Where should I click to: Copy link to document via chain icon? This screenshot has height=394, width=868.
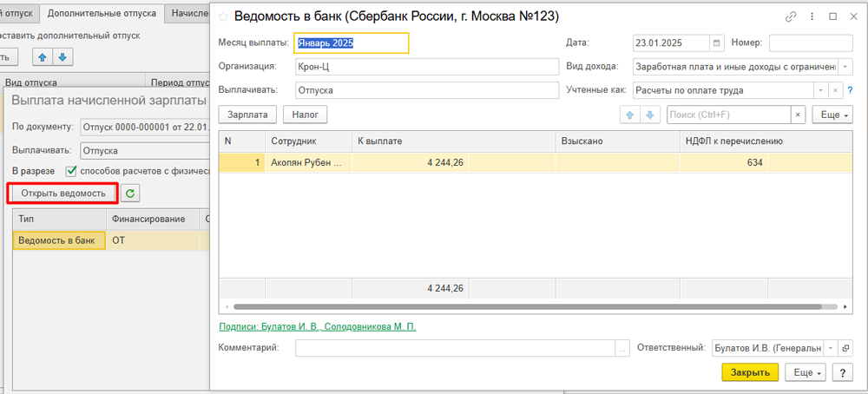pos(791,16)
